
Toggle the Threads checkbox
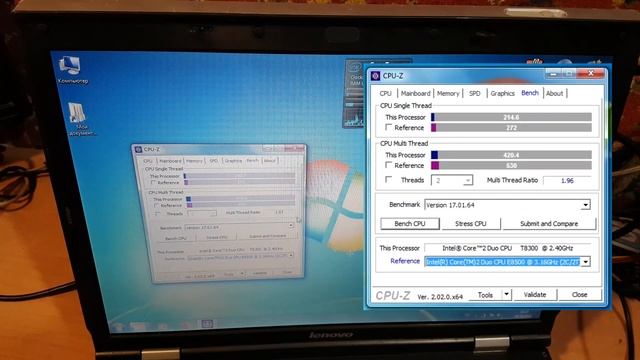(388, 180)
